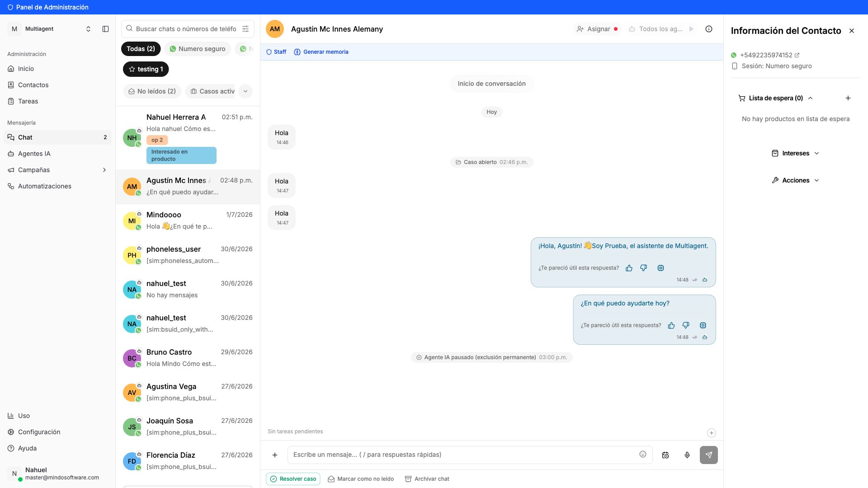Close the contact information panel
This screenshot has width=868, height=488.
[x=852, y=31]
